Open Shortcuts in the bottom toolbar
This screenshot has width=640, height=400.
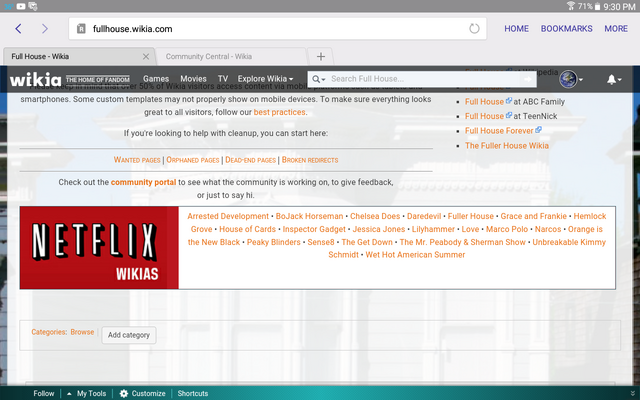pyautogui.click(x=193, y=393)
